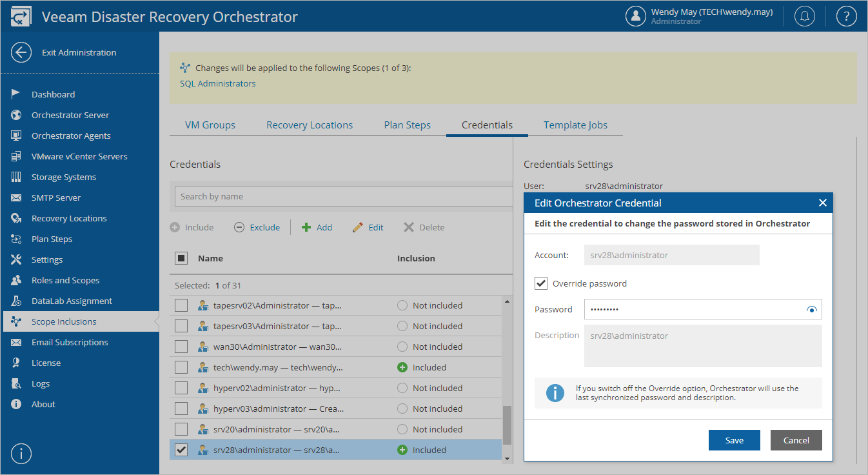The height and width of the screenshot is (475, 868).
Task: Check the tapesrv02\Administrator row checkbox
Action: (x=181, y=305)
